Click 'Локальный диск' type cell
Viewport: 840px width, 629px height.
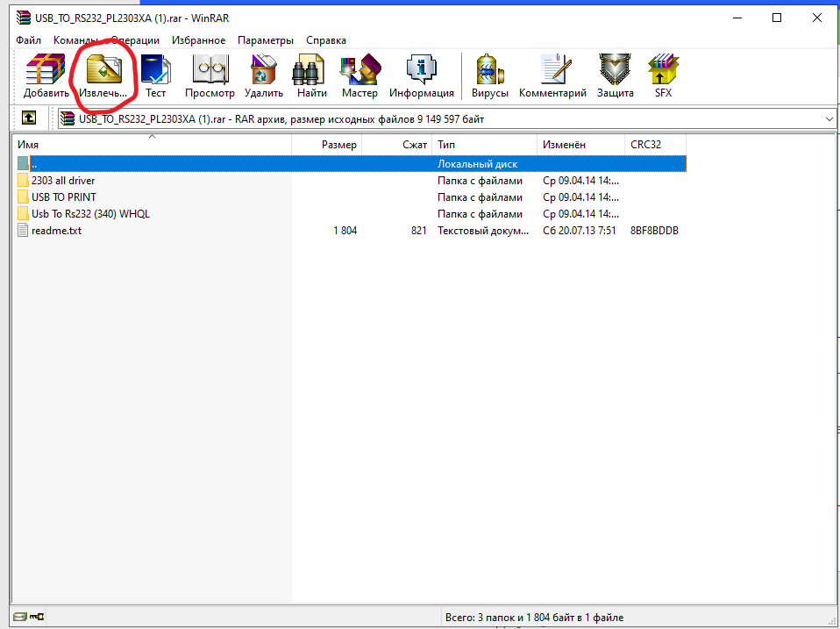[x=477, y=164]
